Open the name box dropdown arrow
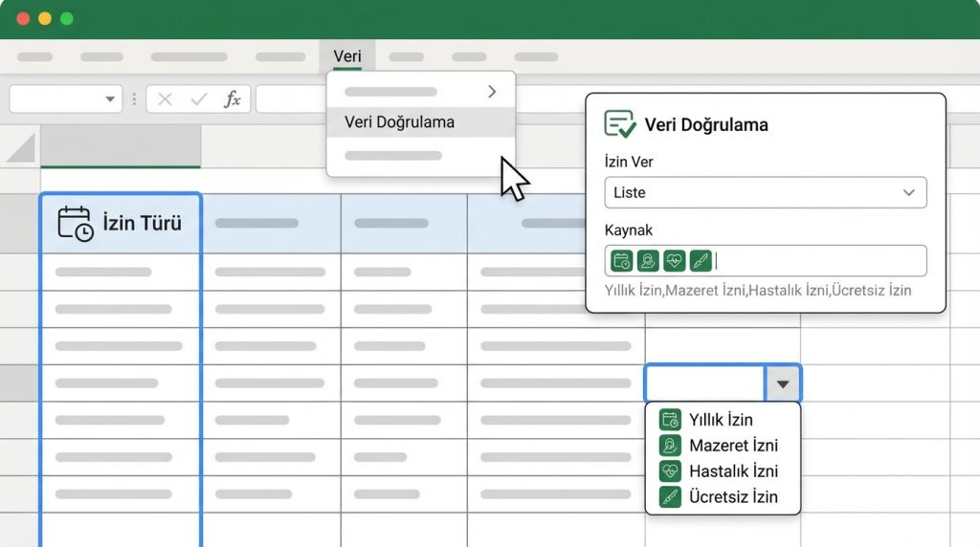This screenshot has width=980, height=547. tap(109, 99)
